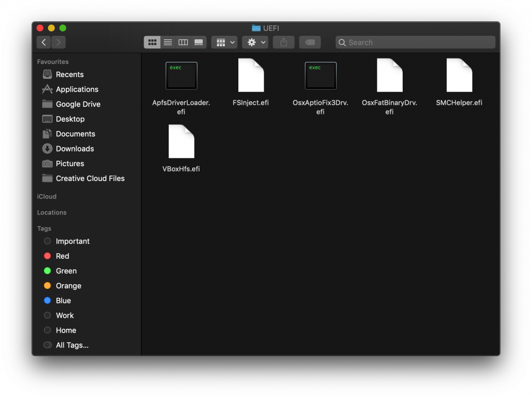Select the OsxFatBinaryDrv.efi file icon

click(389, 76)
